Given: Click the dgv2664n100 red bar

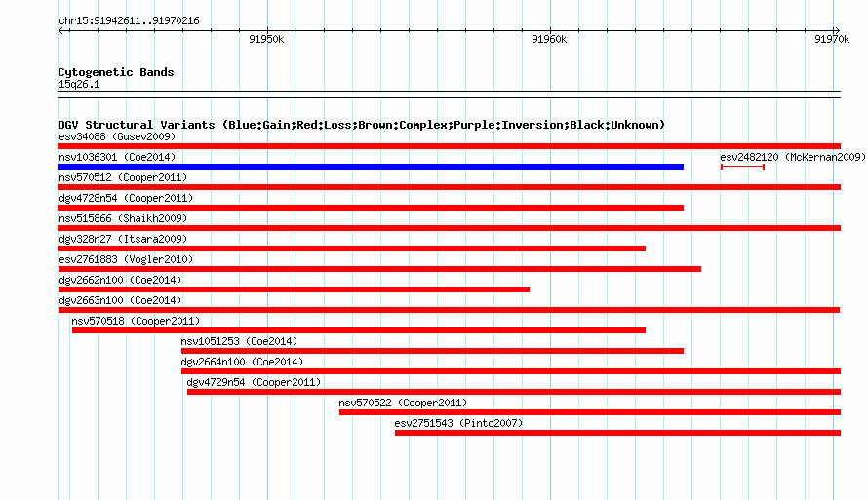Looking at the screenshot, I should (511, 371).
